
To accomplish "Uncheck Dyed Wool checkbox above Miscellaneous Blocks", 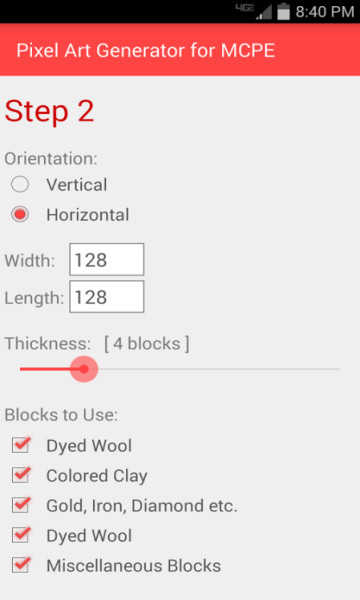I will [21, 535].
